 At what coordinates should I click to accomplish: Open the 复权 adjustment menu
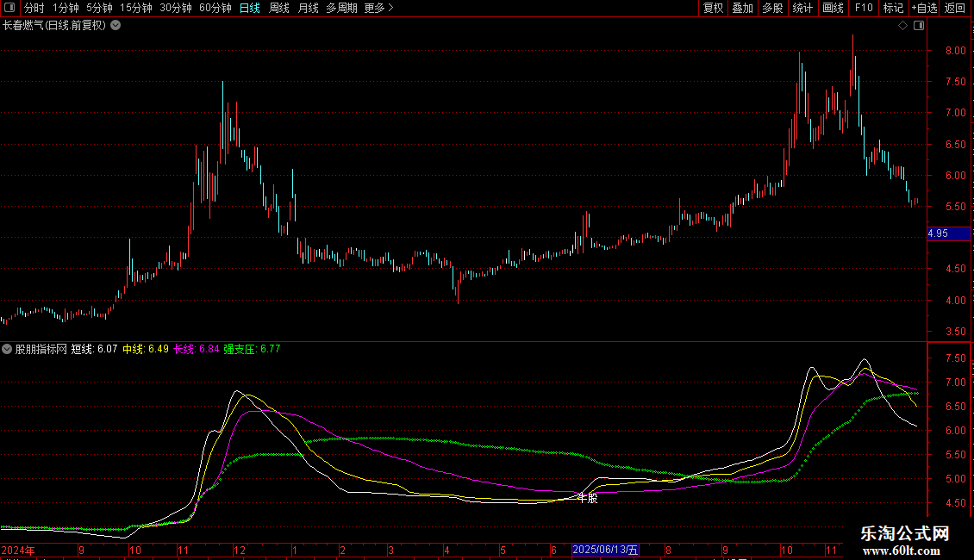point(713,8)
